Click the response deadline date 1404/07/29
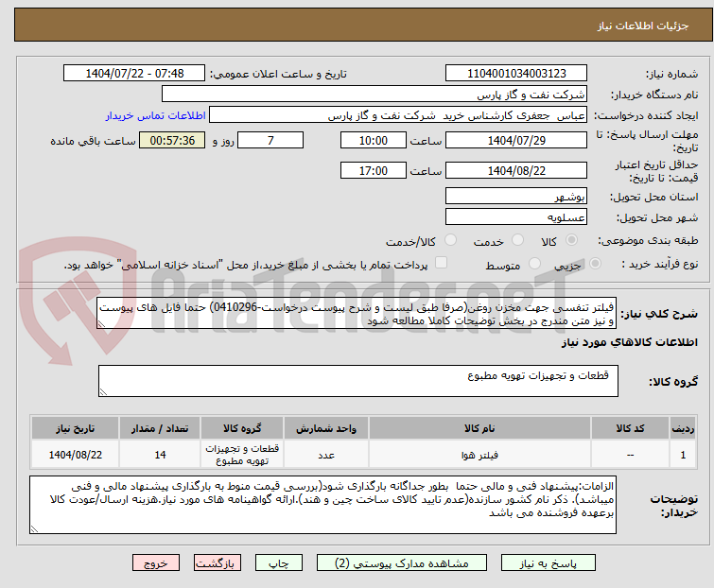This screenshot has width=714, height=588. coord(516,140)
